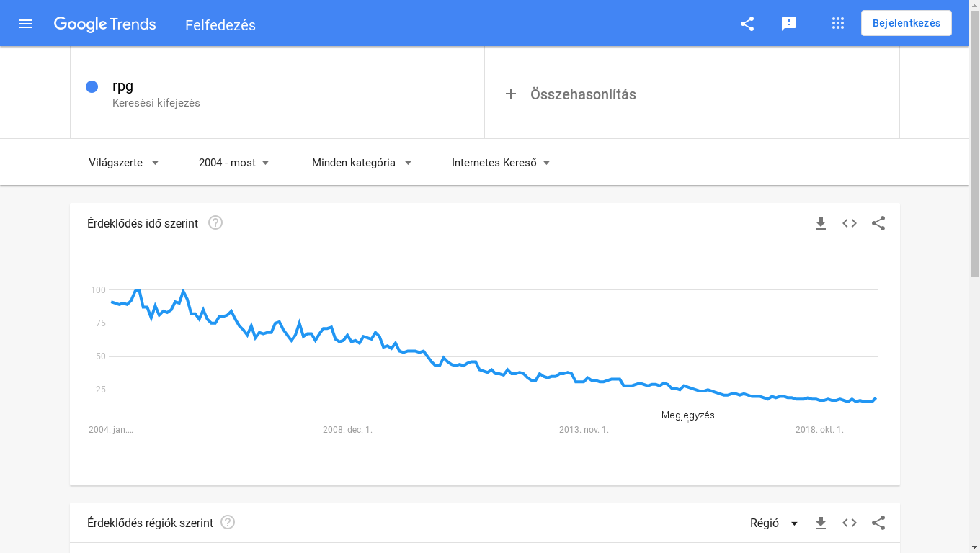Share the interest over time chart

(x=878, y=223)
